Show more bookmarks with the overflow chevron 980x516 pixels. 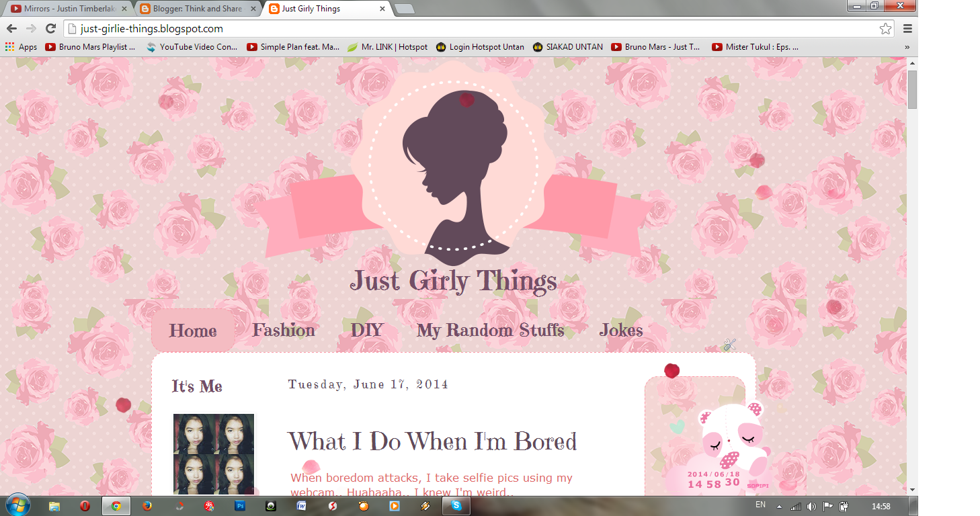907,47
